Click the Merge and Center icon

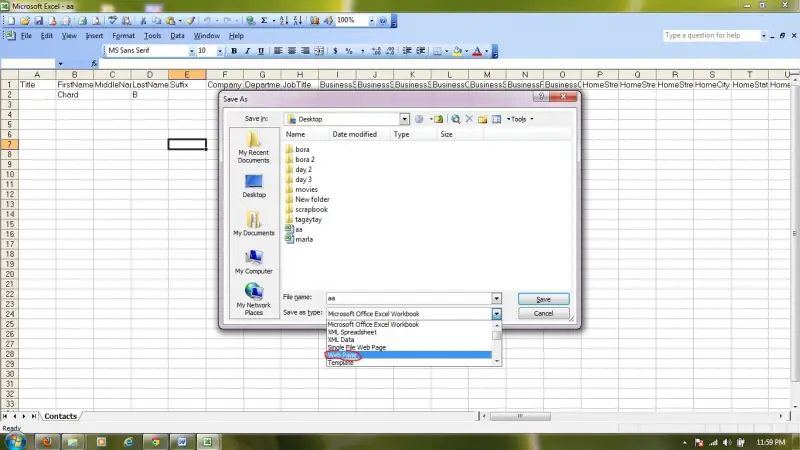(319, 51)
